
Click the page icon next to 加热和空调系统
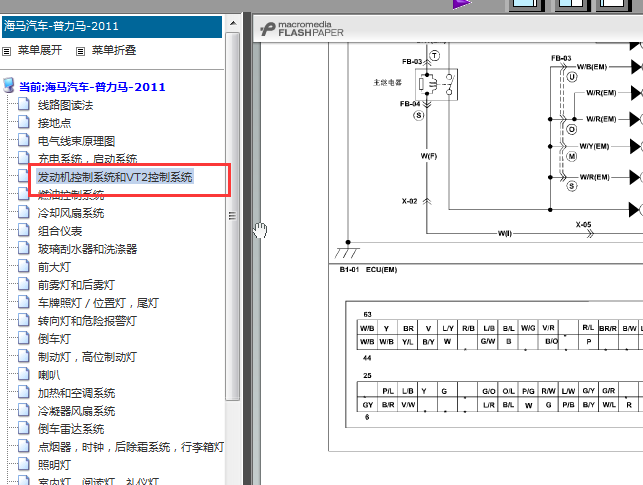coord(24,392)
